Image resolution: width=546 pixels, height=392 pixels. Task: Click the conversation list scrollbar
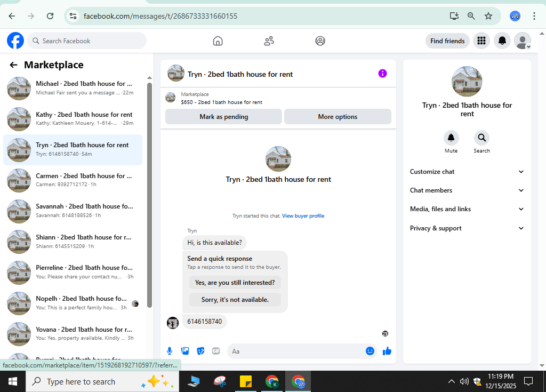coord(149,195)
